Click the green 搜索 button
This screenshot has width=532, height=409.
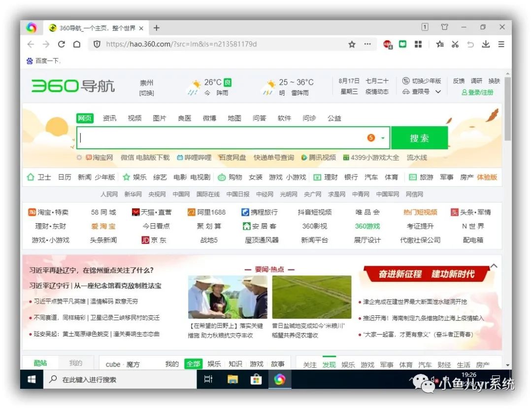(x=419, y=138)
